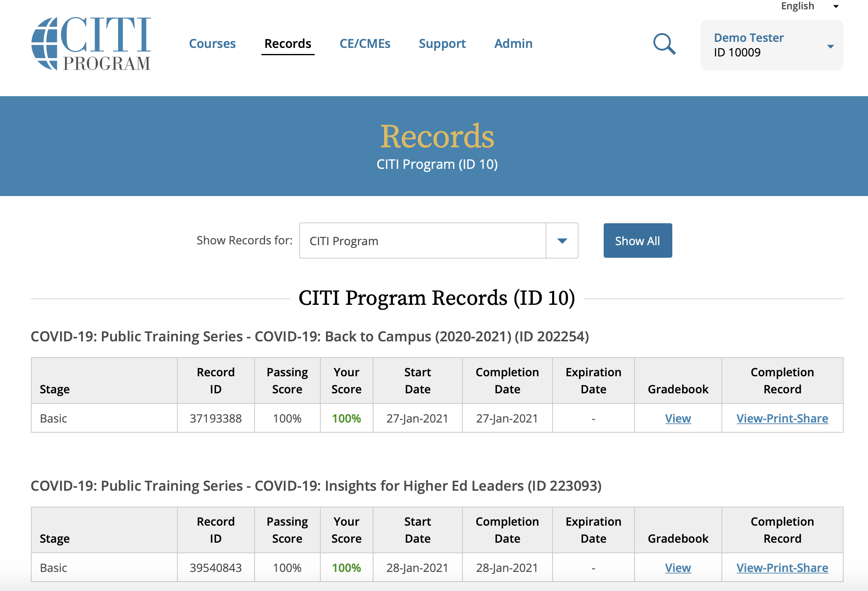The width and height of the screenshot is (868, 591).
Task: Navigate to the Courses section
Action: 212,43
